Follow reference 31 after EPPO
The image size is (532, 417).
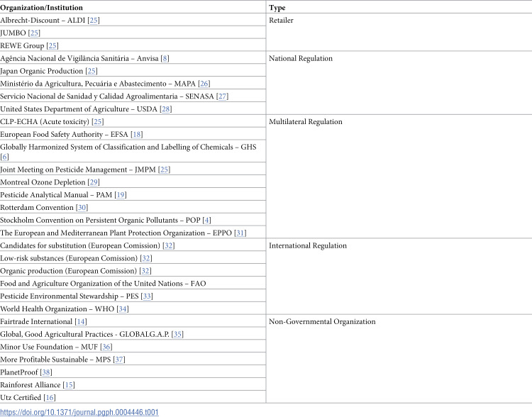point(240,233)
